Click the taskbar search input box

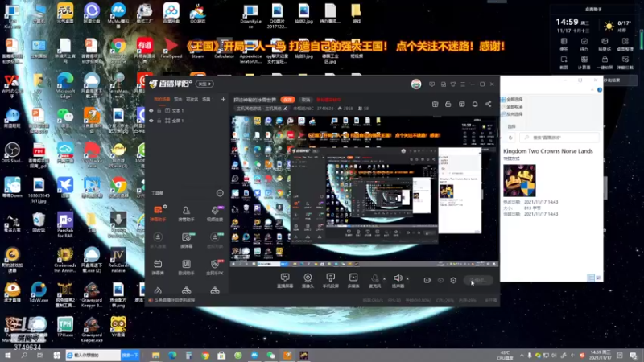click(93, 355)
